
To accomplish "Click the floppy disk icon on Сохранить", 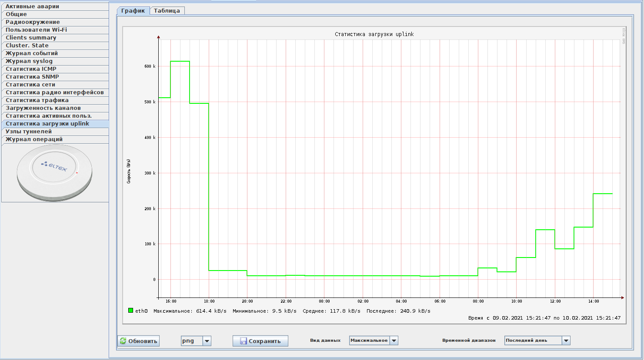I will click(244, 341).
